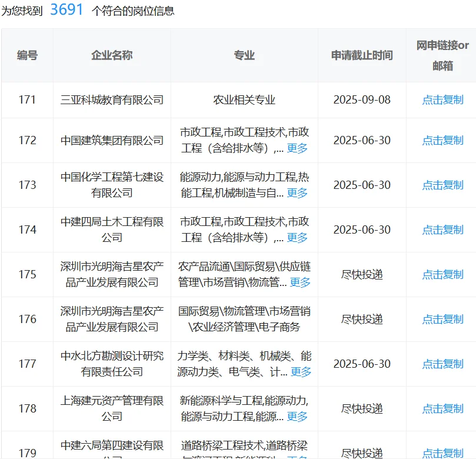This screenshot has width=476, height=459.
Task: Select company name in row 176
Action: point(112,319)
